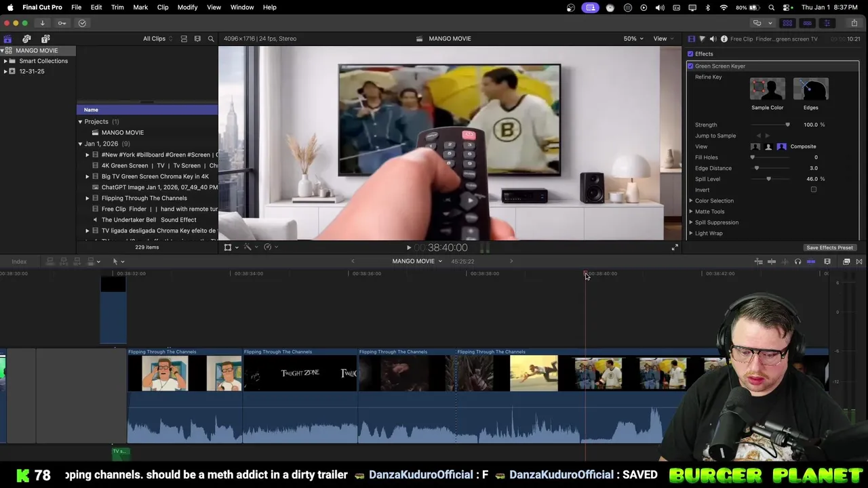Open the media import icon
Image resolution: width=868 pixels, height=488 pixels.
tap(42, 23)
